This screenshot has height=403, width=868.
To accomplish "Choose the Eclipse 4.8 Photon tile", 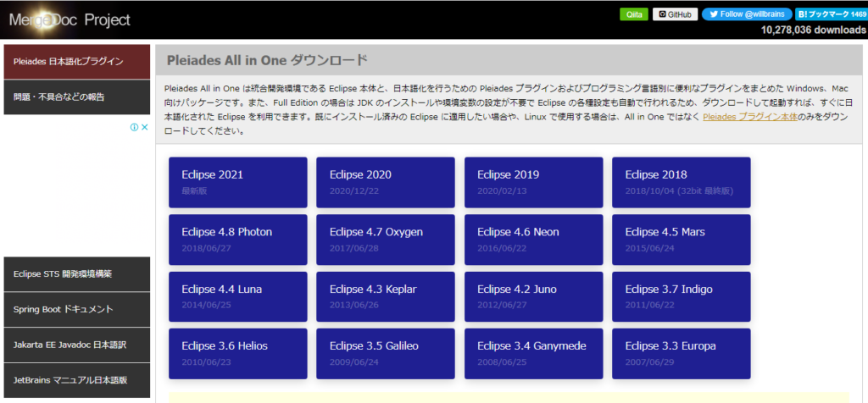I will (x=238, y=240).
